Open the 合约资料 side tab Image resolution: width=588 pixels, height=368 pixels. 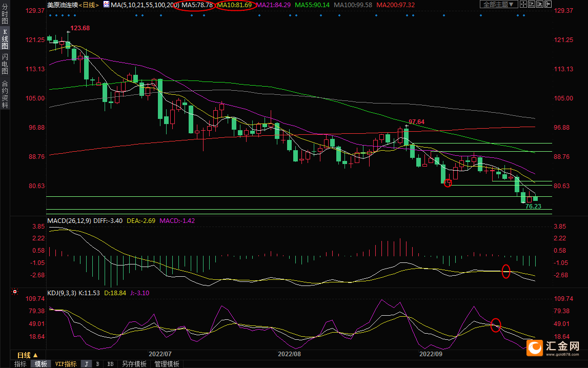coord(5,94)
